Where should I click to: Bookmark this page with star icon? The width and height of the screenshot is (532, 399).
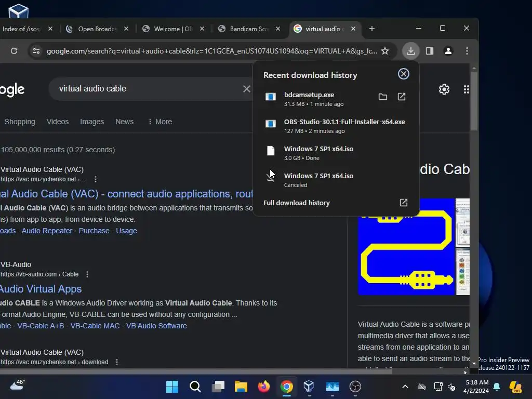point(385,51)
